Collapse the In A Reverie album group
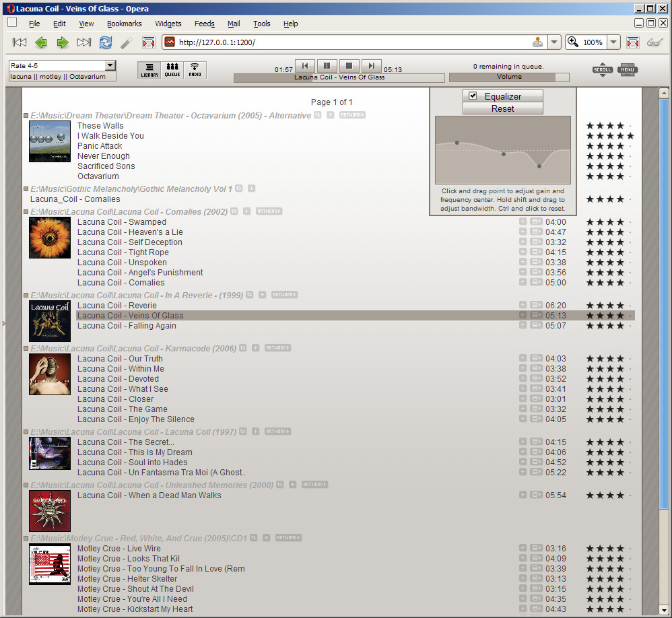The width and height of the screenshot is (672, 618). coord(26,296)
